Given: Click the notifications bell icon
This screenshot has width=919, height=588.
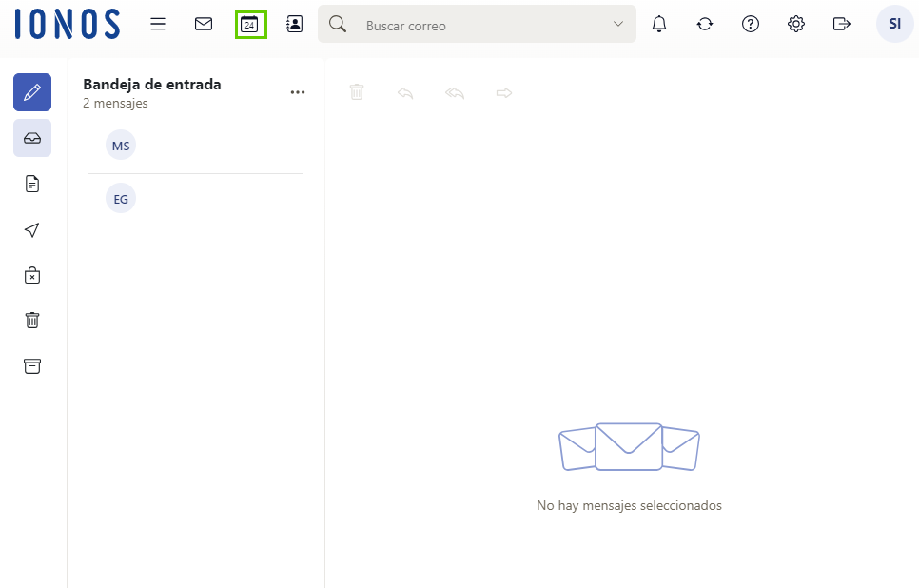Looking at the screenshot, I should tap(659, 25).
